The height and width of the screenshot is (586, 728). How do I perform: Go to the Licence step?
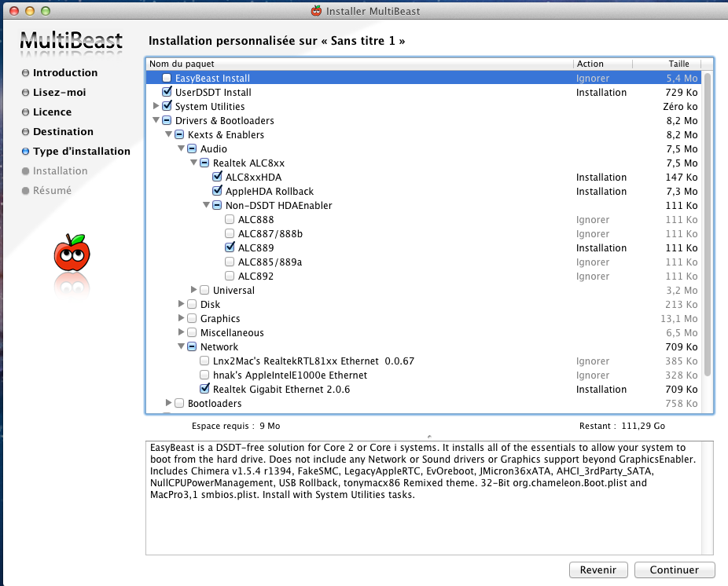coord(52,112)
